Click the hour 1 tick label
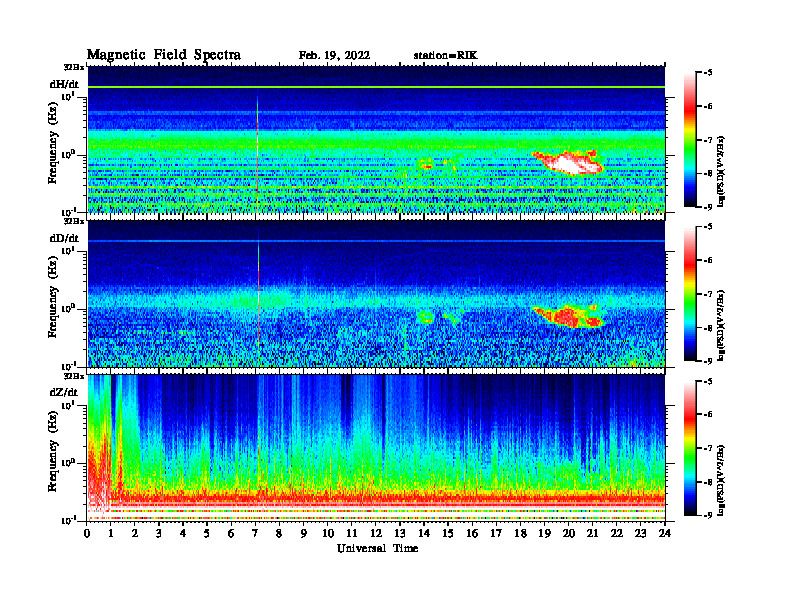This screenshot has height=612, width=792. tap(111, 534)
